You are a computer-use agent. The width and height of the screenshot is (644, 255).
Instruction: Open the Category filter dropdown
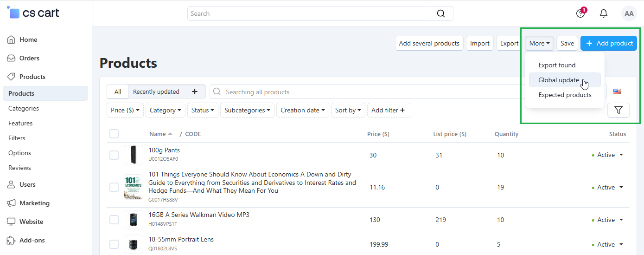(165, 110)
